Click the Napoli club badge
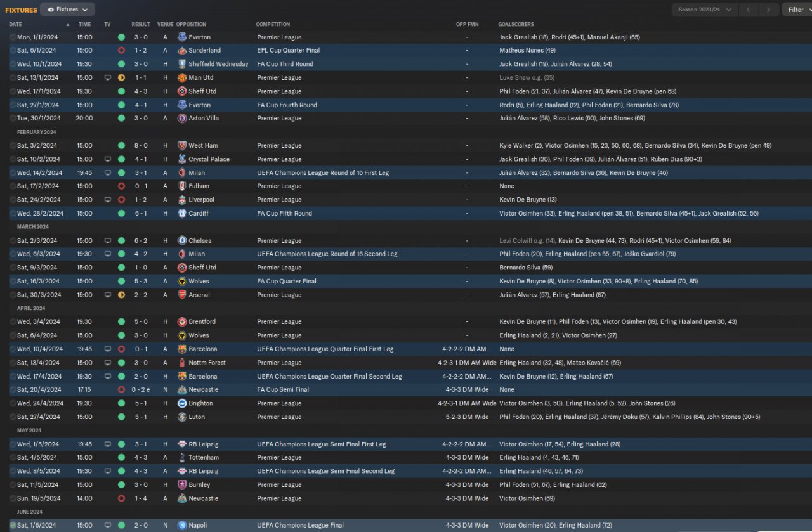Screen dimensions: 812x532 [182, 526]
